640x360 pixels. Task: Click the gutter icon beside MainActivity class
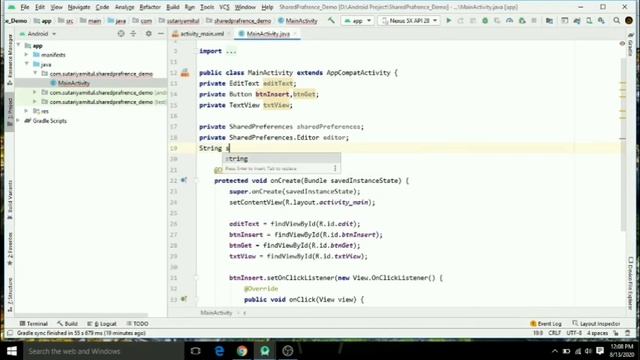point(185,73)
